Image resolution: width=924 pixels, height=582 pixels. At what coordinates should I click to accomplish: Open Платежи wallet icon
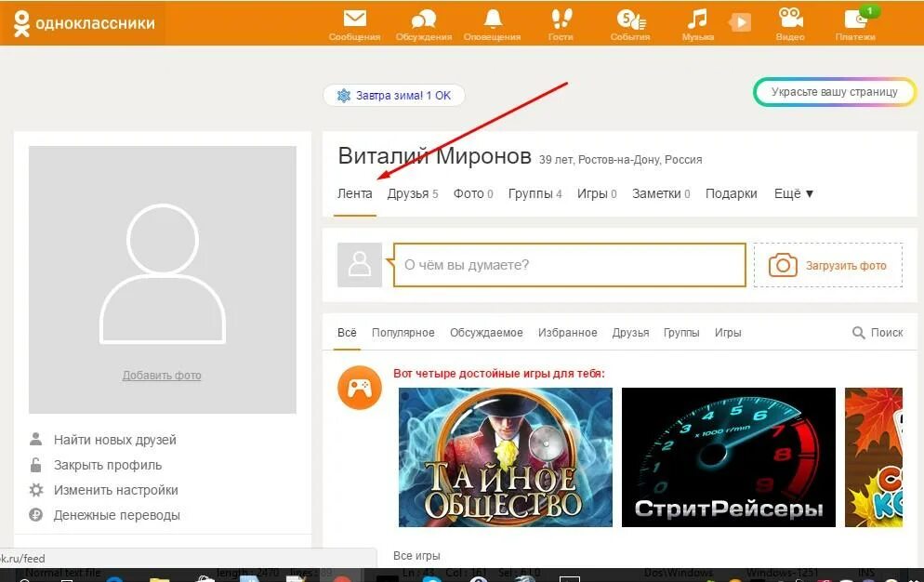[855, 19]
